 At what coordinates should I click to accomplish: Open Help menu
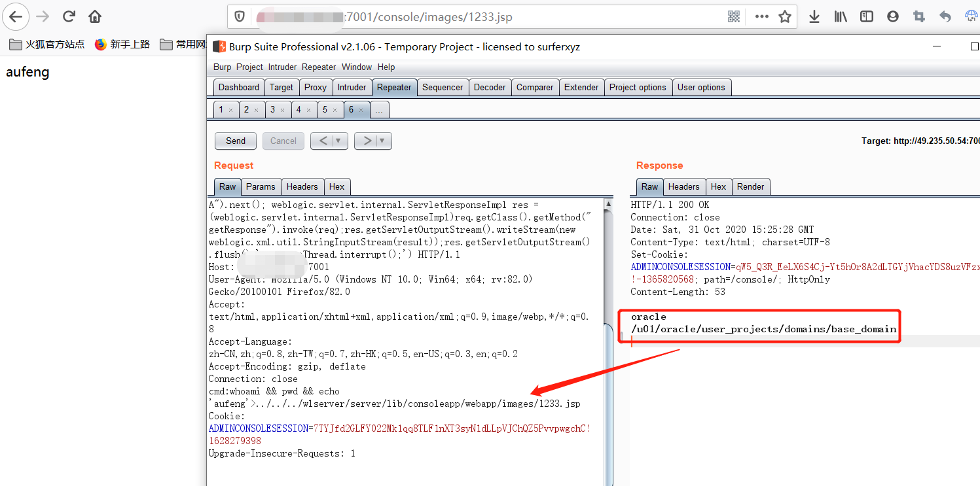point(386,67)
